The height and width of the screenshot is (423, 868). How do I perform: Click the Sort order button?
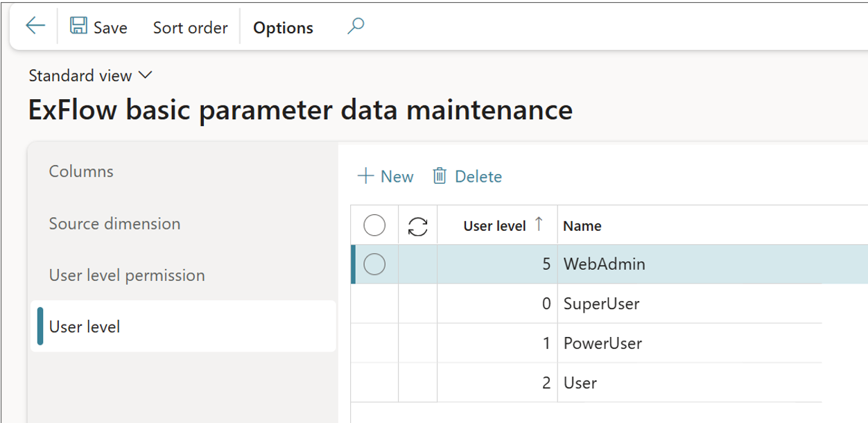click(190, 28)
